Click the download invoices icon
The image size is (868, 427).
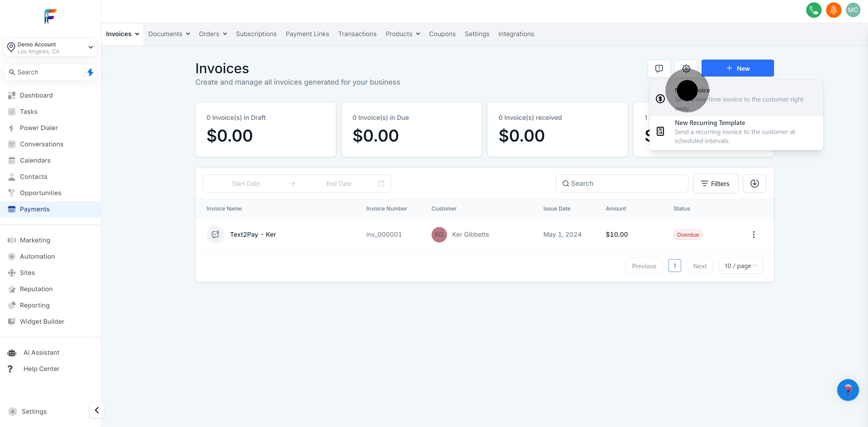click(754, 183)
